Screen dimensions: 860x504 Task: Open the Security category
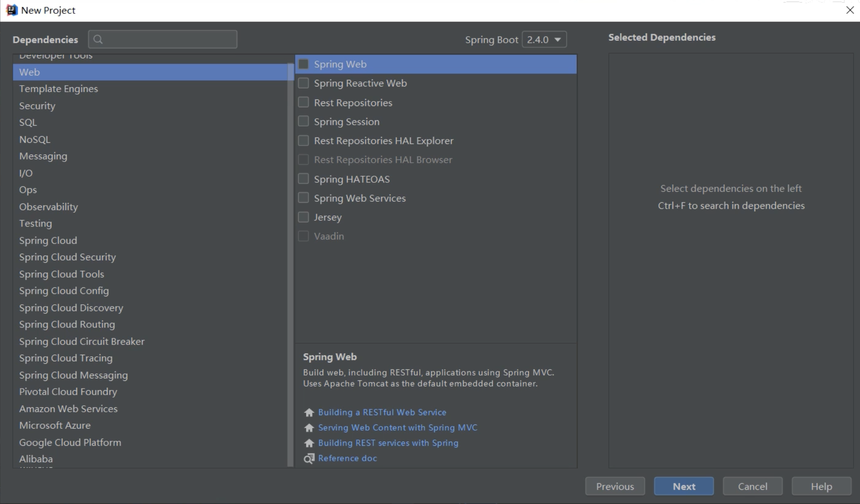(x=151, y=106)
